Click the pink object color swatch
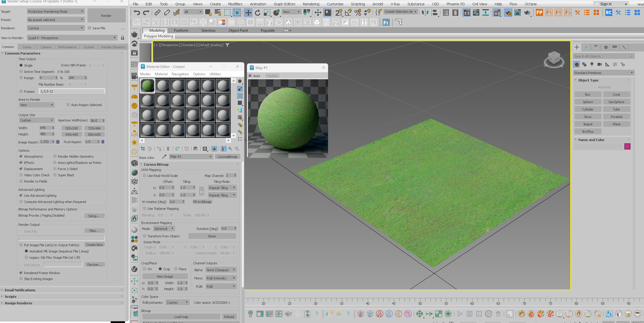 pos(627,146)
